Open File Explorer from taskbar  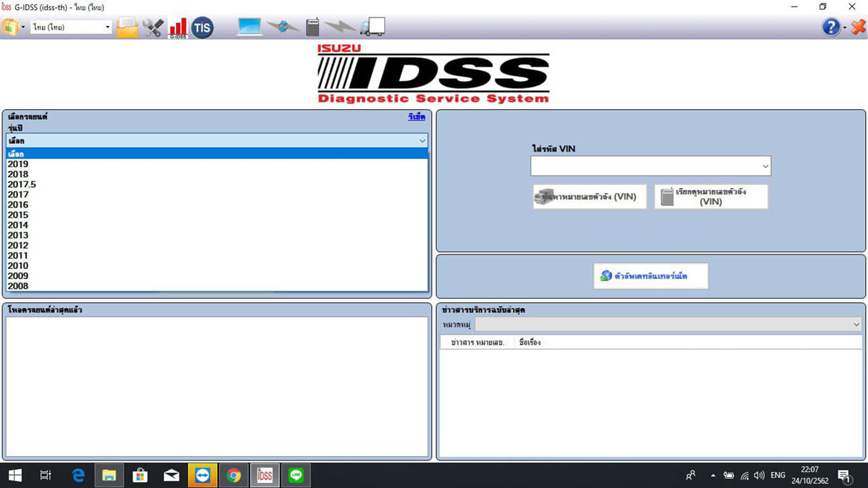tap(109, 475)
